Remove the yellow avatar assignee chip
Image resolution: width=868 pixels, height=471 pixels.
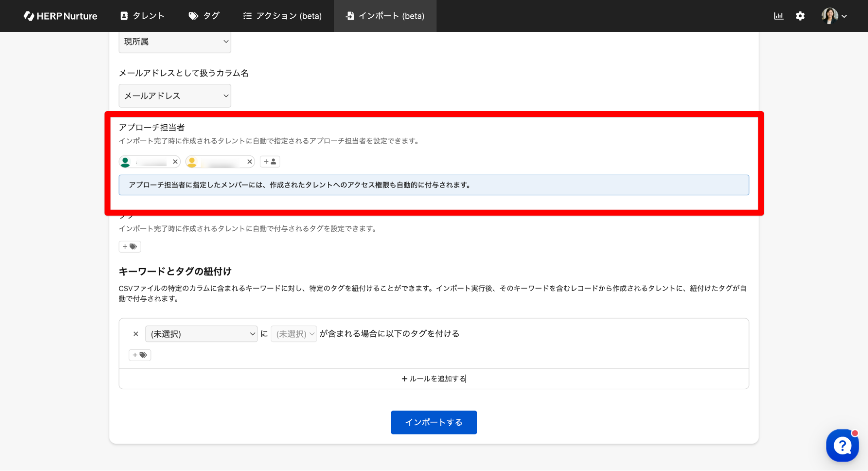click(249, 162)
